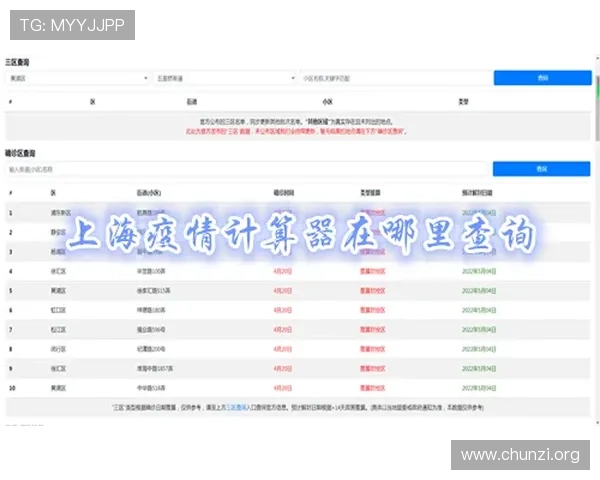Select 松江区 in row 7
The width and height of the screenshot is (600, 480).
[58, 330]
